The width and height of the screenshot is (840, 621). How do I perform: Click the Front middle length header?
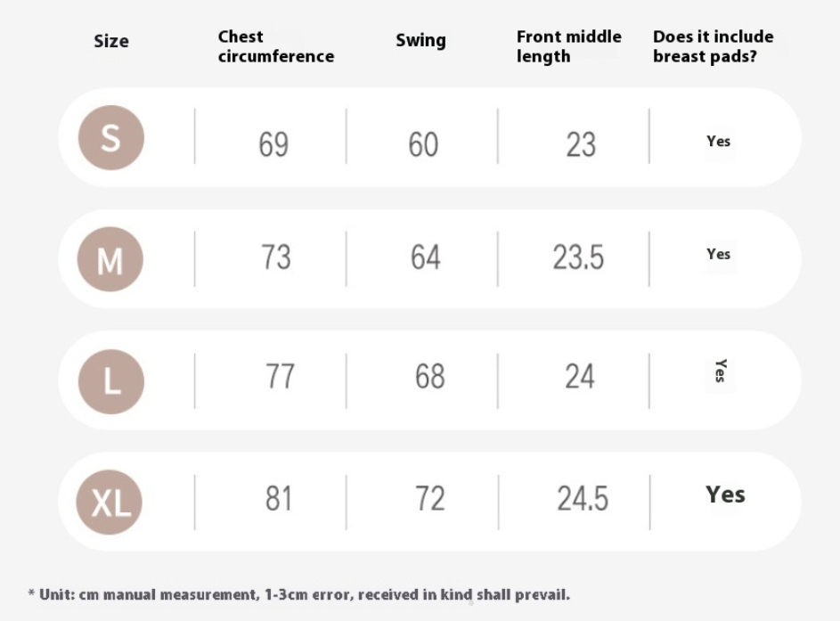569,46
